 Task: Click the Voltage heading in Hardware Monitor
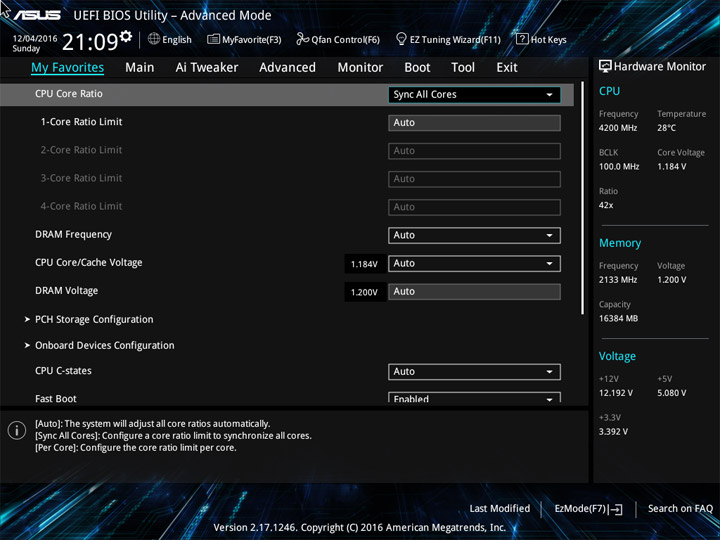[617, 356]
